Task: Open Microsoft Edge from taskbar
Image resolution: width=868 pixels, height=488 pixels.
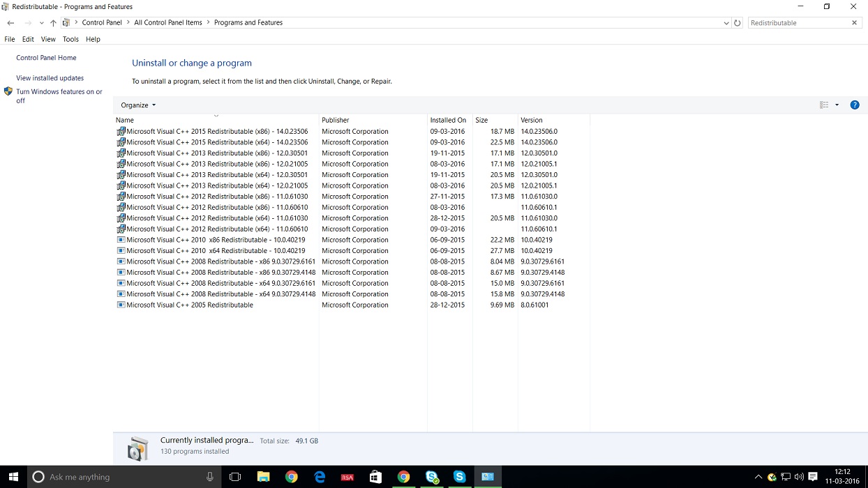Action: pyautogui.click(x=320, y=477)
